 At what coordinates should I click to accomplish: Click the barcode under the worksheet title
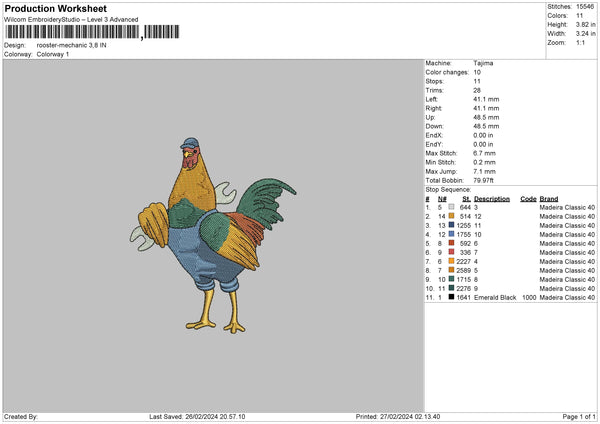pos(92,32)
